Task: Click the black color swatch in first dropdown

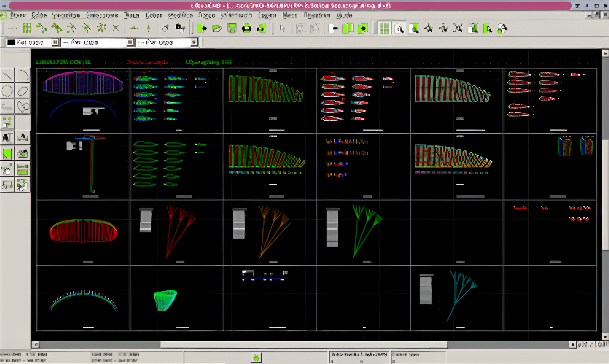Action: (11, 42)
